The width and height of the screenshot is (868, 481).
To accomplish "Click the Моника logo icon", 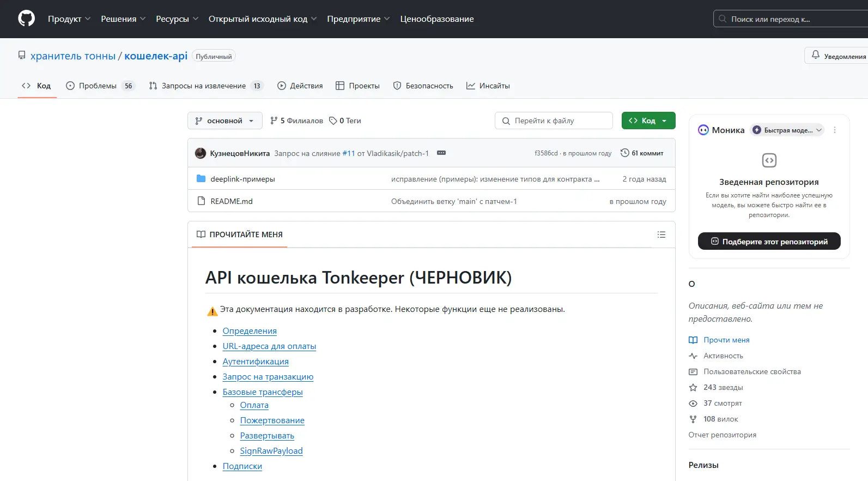I will [x=703, y=130].
